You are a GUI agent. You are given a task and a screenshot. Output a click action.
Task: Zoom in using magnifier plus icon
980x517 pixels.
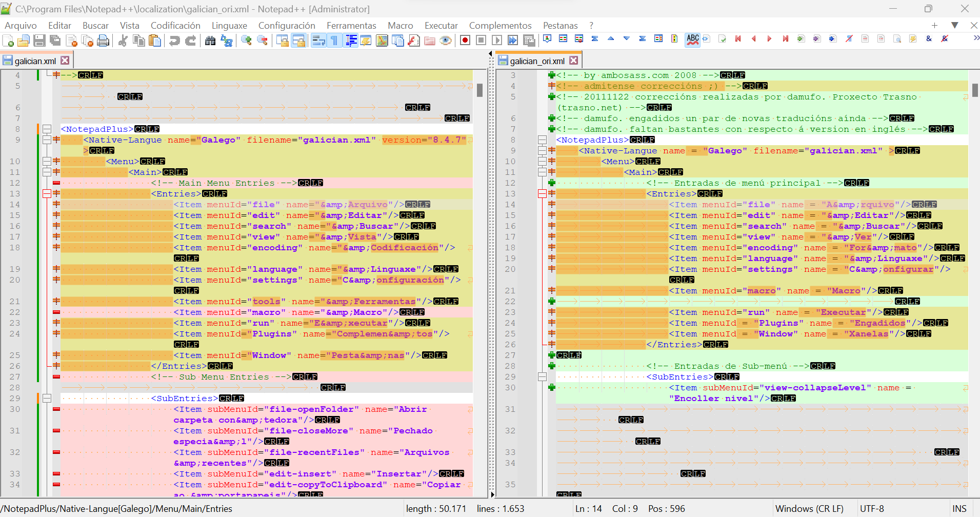point(246,41)
